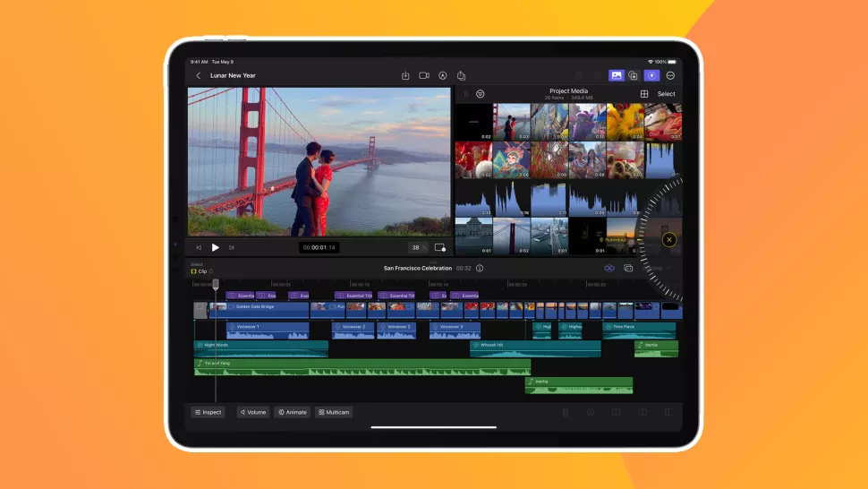
Task: Jump to previous edit point
Action: point(199,247)
